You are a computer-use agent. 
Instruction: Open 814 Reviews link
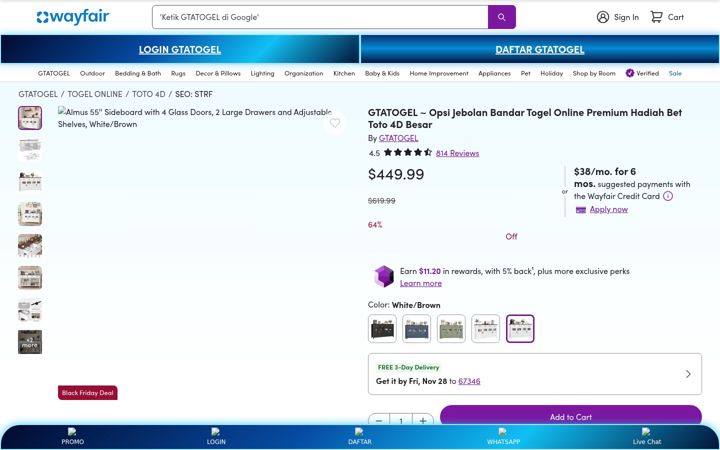coord(457,153)
